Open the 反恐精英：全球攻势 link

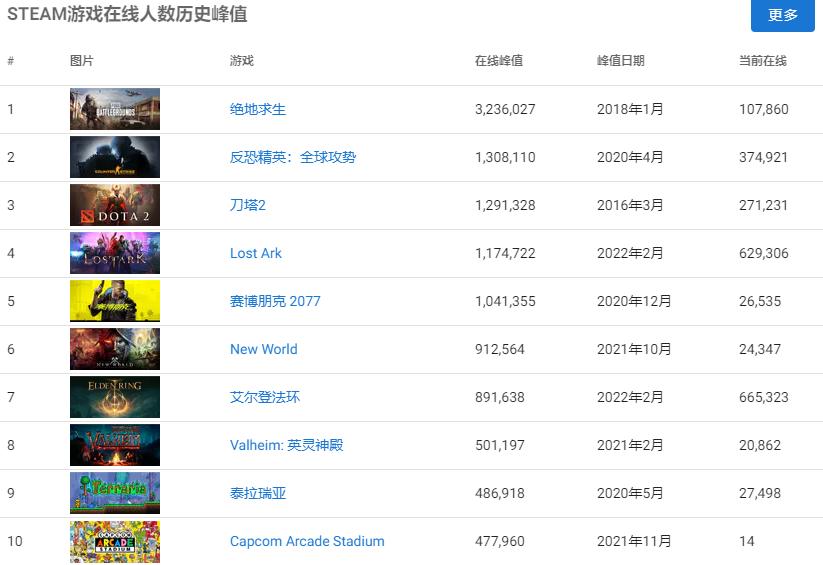(293, 157)
